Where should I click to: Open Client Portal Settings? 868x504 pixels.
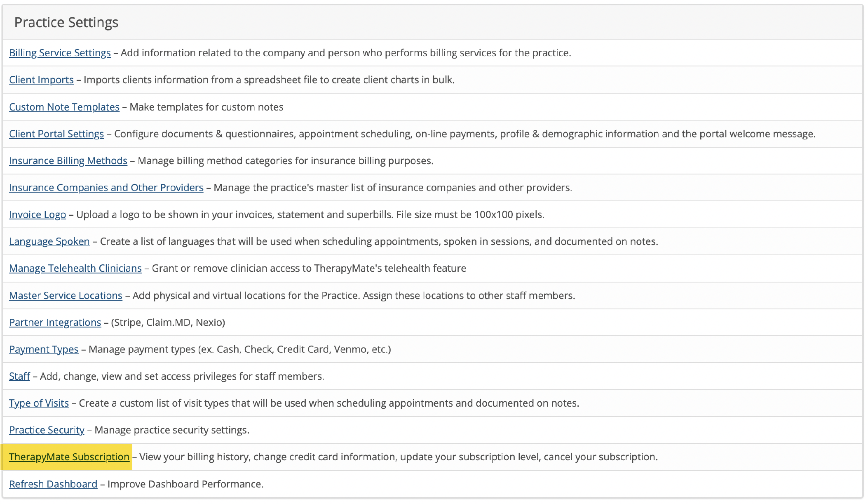[x=56, y=134]
